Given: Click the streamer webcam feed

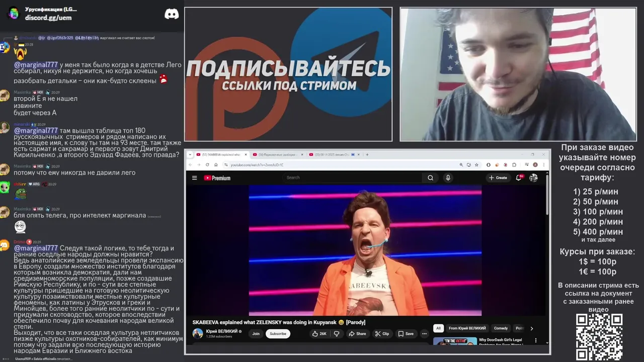Looking at the screenshot, I should (x=518, y=74).
